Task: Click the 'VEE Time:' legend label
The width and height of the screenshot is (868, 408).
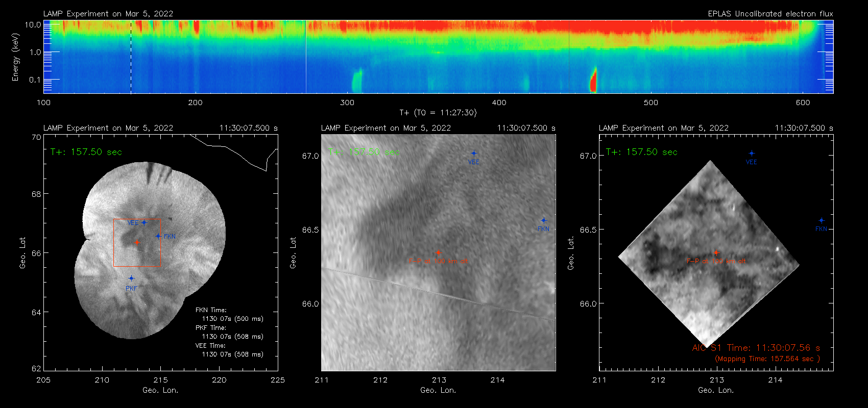Action: tap(211, 346)
